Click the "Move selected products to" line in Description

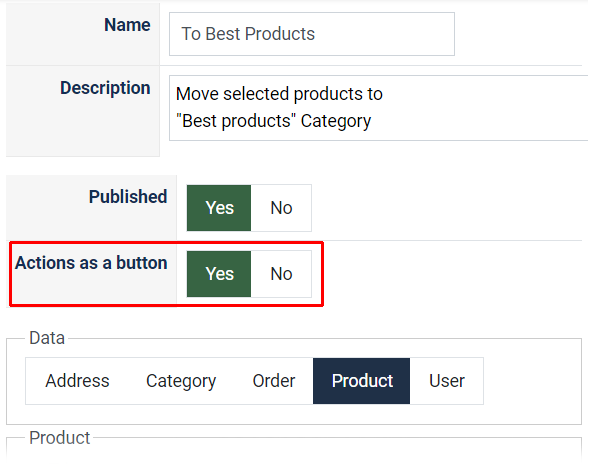coord(279,94)
